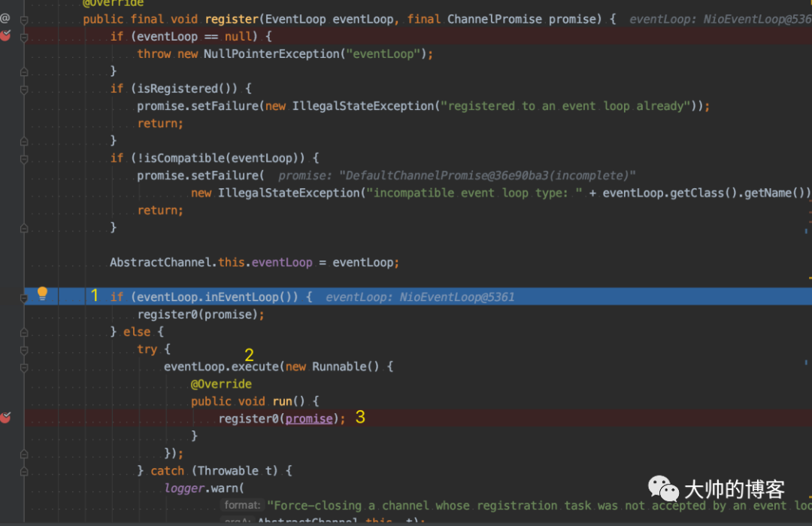Fold the catch (Throwable t) block
Screen dimensions: 812x526
point(24,472)
